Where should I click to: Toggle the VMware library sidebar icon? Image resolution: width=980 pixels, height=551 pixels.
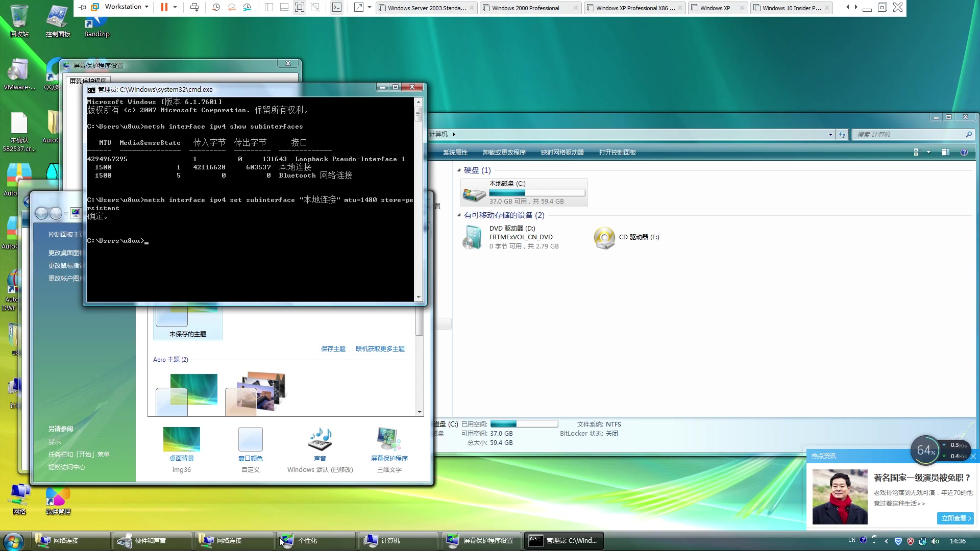(269, 7)
